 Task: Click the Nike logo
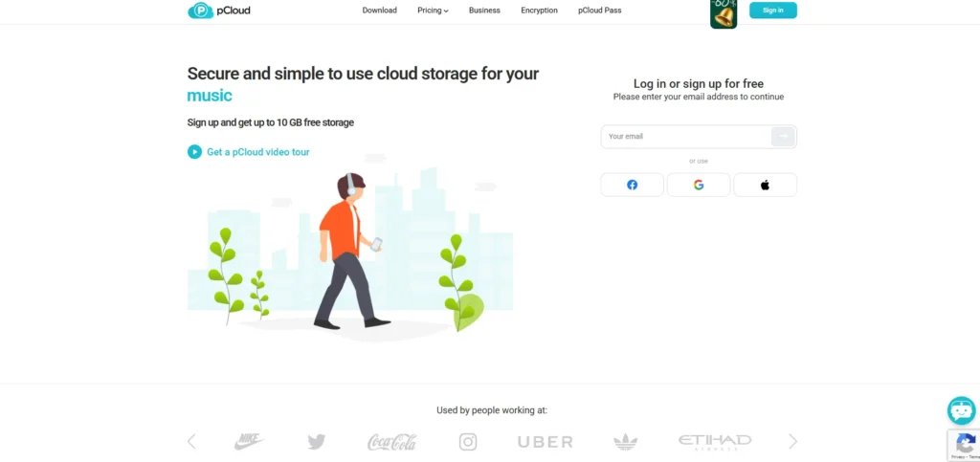click(249, 441)
